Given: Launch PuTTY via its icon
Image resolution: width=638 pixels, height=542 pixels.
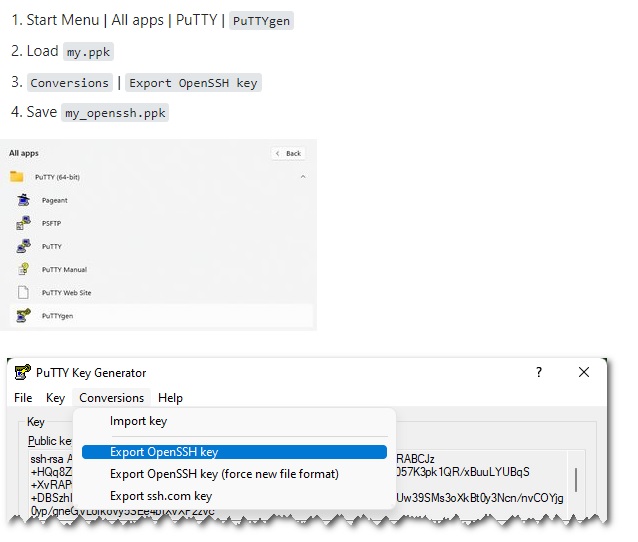Looking at the screenshot, I should click(24, 246).
